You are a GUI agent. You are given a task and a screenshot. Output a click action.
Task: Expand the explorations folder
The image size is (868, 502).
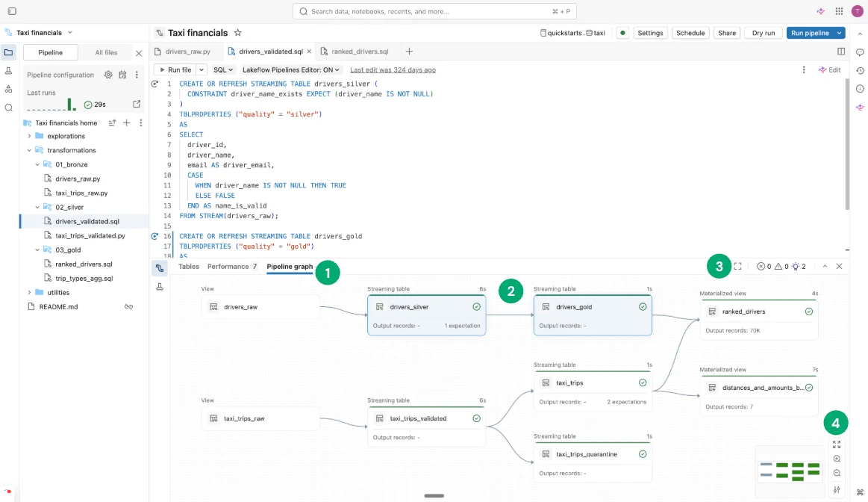29,136
